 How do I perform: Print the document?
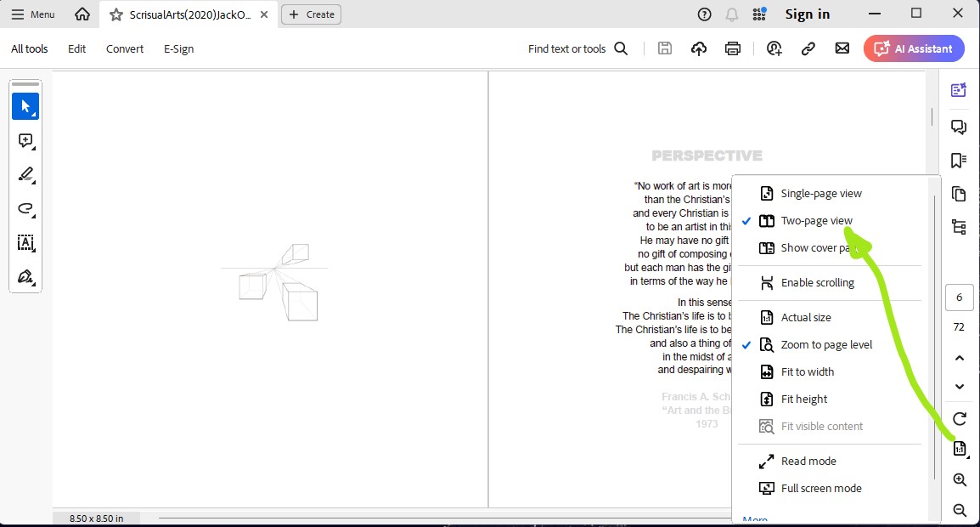[x=732, y=48]
